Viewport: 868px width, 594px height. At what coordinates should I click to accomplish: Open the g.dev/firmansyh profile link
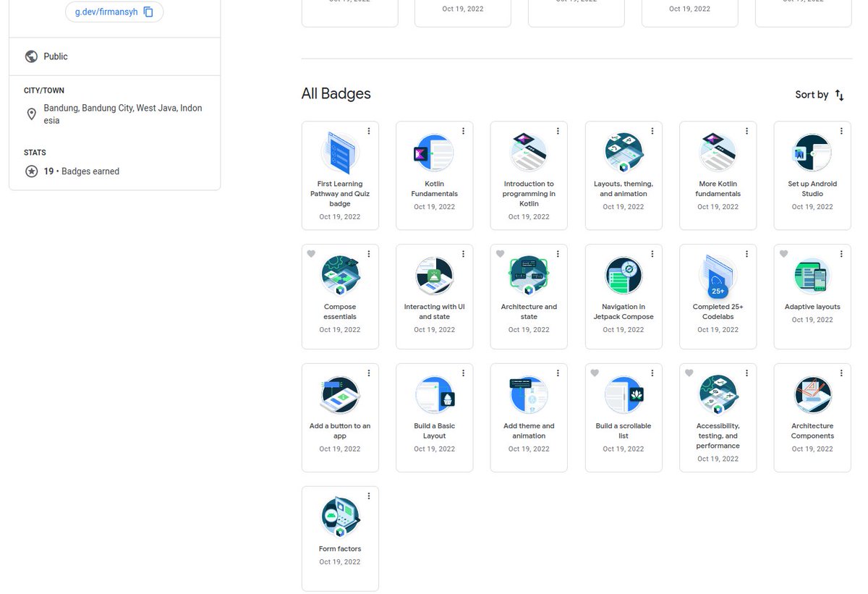(x=106, y=12)
